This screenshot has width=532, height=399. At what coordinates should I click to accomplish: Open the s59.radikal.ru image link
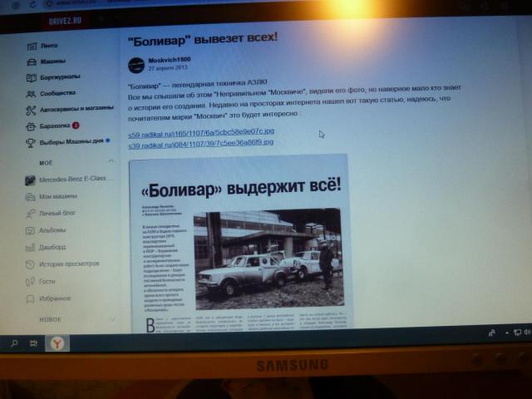pyautogui.click(x=200, y=132)
